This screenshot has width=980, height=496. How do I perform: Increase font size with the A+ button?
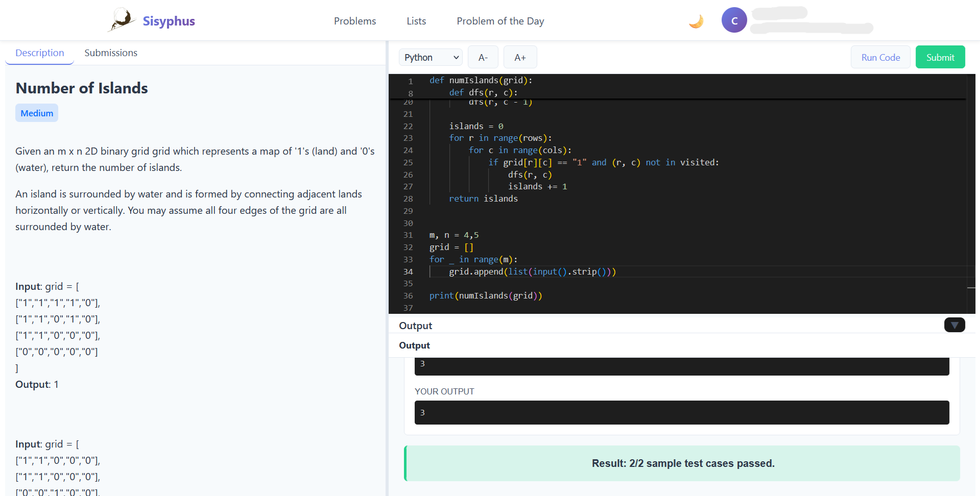520,57
